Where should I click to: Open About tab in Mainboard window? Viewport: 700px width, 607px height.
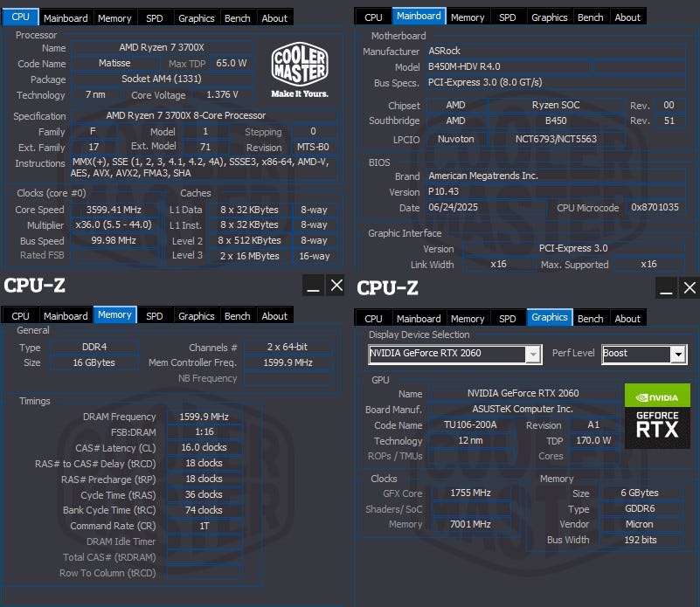627,17
